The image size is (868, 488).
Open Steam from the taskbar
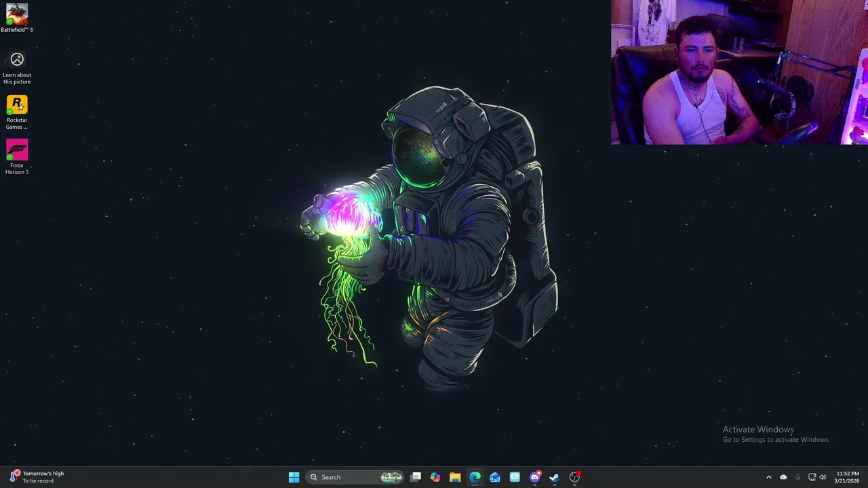tap(555, 477)
